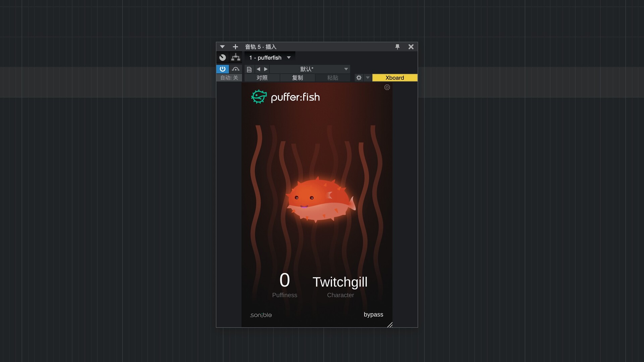The width and height of the screenshot is (644, 362).
Task: Click the 复制 copy button
Action: 298,78
